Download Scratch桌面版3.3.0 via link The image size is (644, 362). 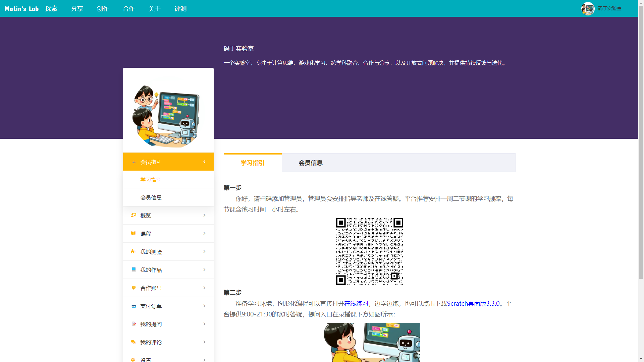(473, 303)
